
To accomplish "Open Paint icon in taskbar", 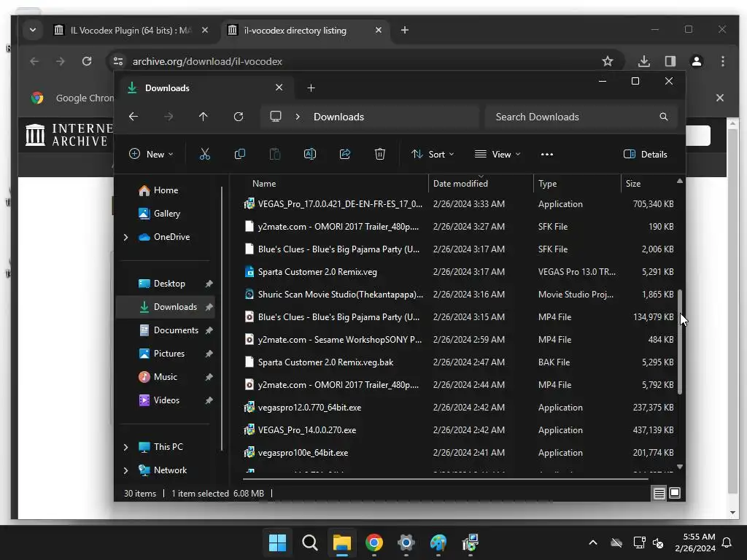I will 438,542.
